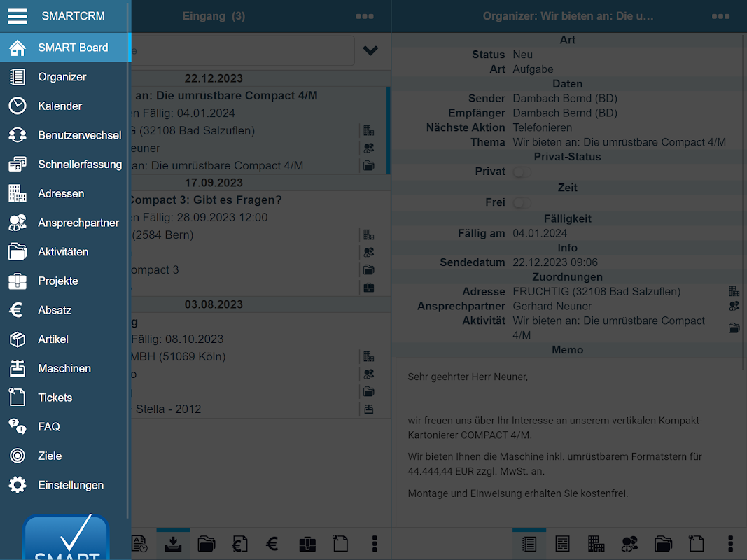
Task: Click inside the Memo text area
Action: (568, 442)
